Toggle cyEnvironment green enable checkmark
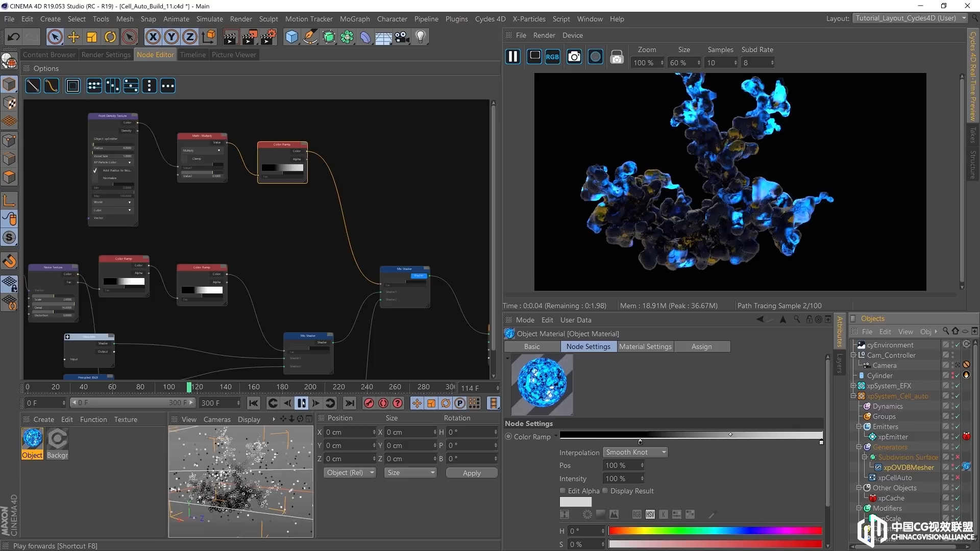 coord(958,345)
